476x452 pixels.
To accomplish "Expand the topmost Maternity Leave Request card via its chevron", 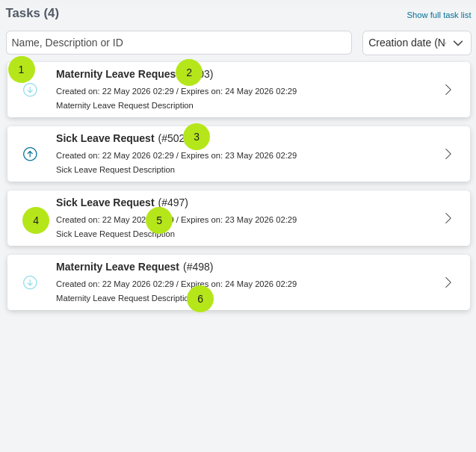I will [x=448, y=90].
